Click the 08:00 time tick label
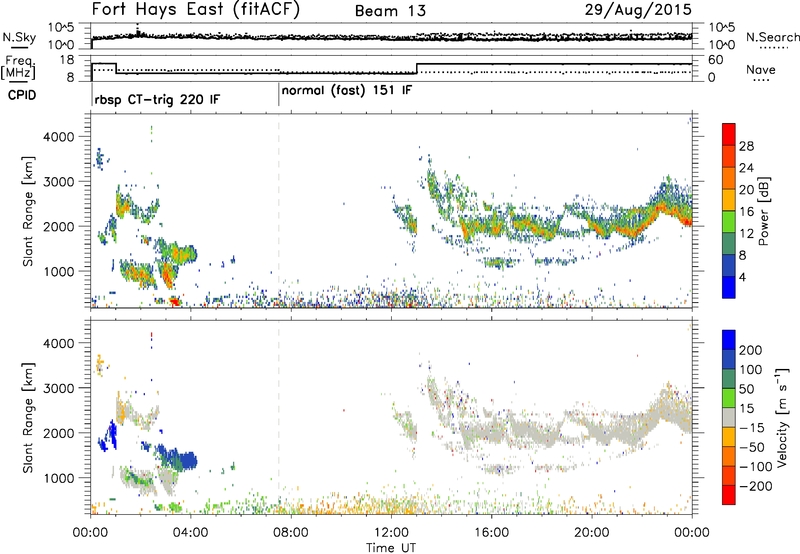 [291, 533]
